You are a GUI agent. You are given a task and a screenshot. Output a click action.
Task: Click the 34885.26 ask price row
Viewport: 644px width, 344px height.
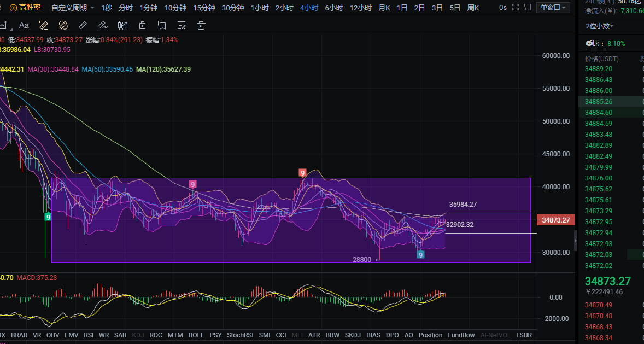pyautogui.click(x=599, y=101)
